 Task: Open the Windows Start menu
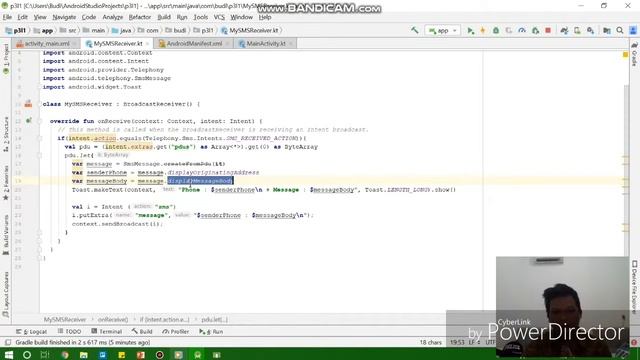[8, 355]
